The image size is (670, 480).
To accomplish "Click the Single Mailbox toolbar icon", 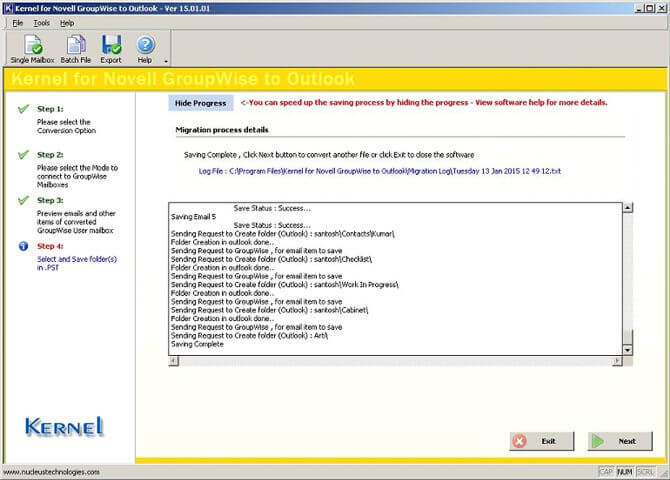I will click(x=32, y=49).
